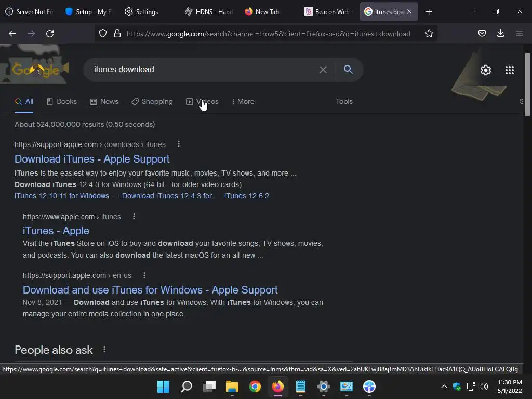The width and height of the screenshot is (532, 399).
Task: Open the Firefox application menu
Action: (x=519, y=34)
